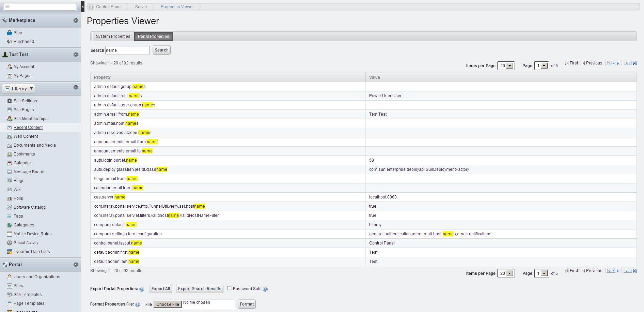
Task: Click the Store shopping basket icon
Action: pos(10,33)
